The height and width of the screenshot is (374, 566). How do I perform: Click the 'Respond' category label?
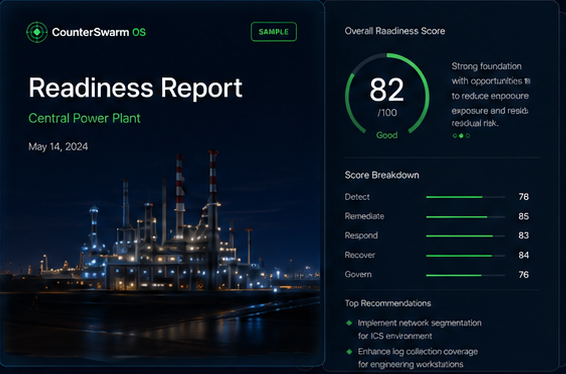(x=361, y=236)
